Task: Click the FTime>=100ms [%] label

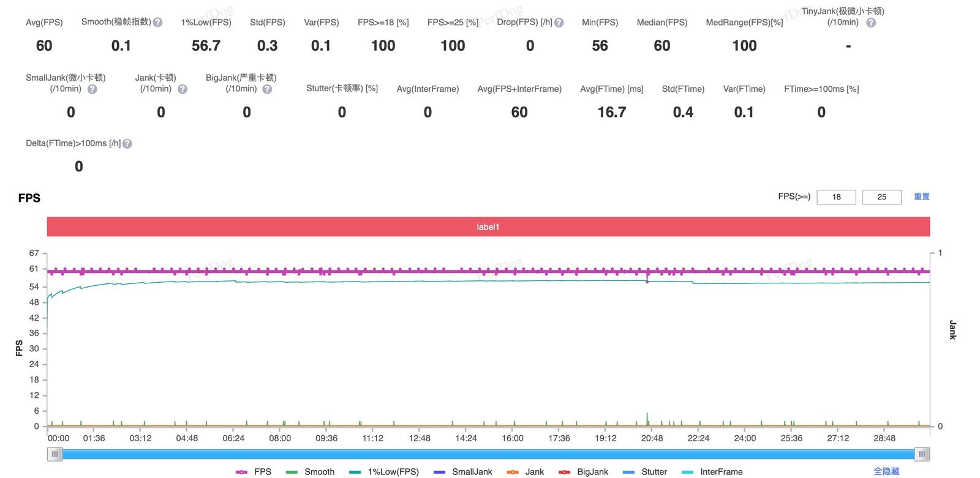Action: [821, 89]
